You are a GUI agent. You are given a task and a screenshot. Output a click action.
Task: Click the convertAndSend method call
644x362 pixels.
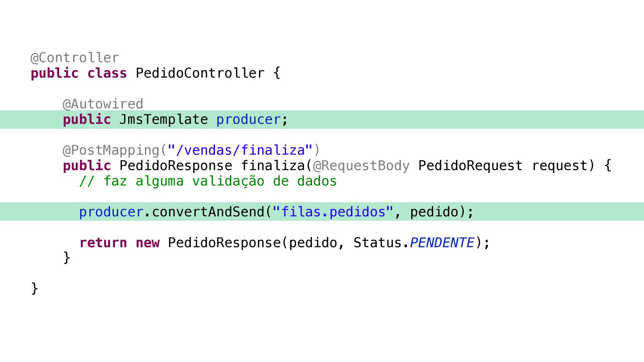208,212
